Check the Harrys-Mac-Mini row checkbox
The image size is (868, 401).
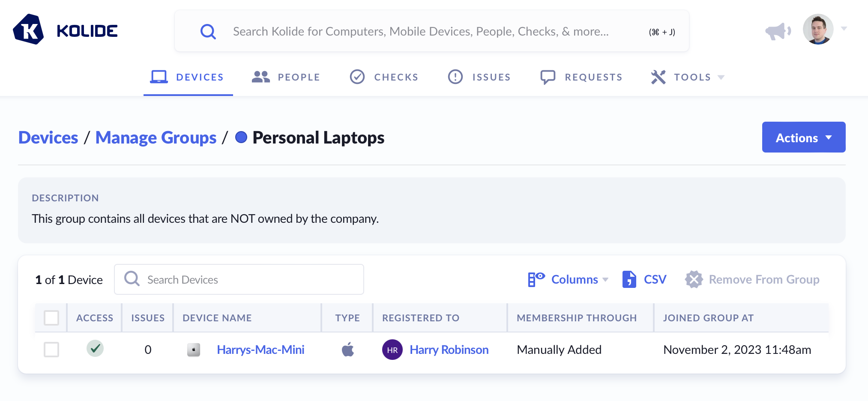(x=51, y=350)
